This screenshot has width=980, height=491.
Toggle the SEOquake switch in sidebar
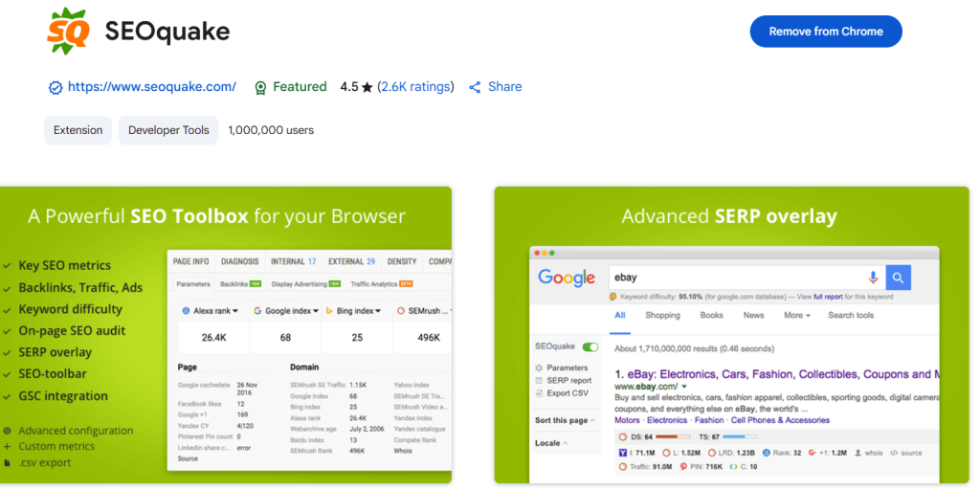(x=590, y=346)
